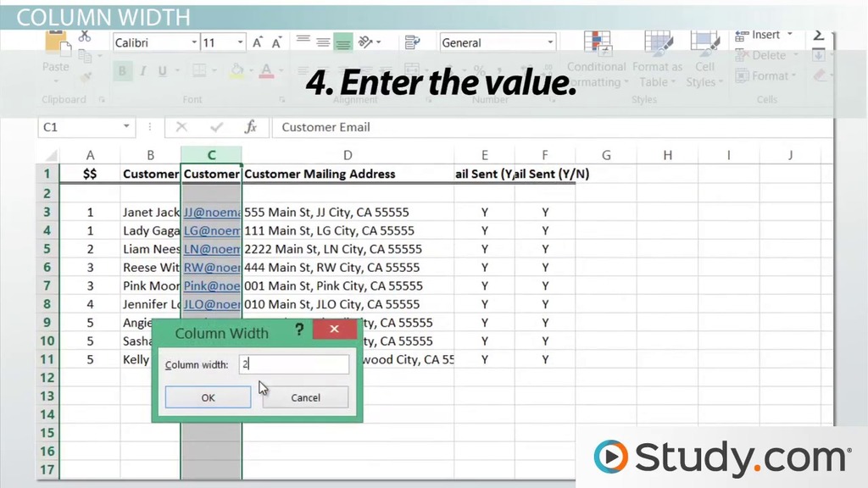The height and width of the screenshot is (488, 868).
Task: Click the Insert Function fx icon
Action: [x=250, y=127]
